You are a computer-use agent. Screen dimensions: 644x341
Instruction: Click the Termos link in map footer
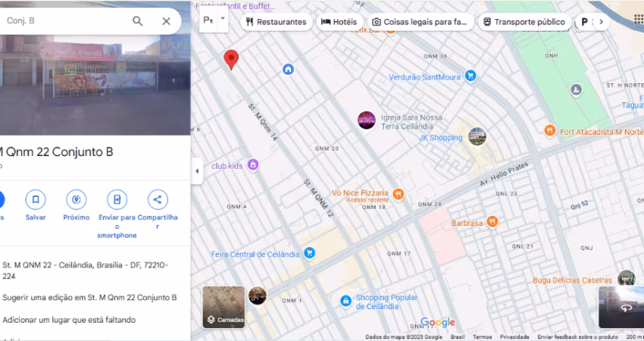482,337
